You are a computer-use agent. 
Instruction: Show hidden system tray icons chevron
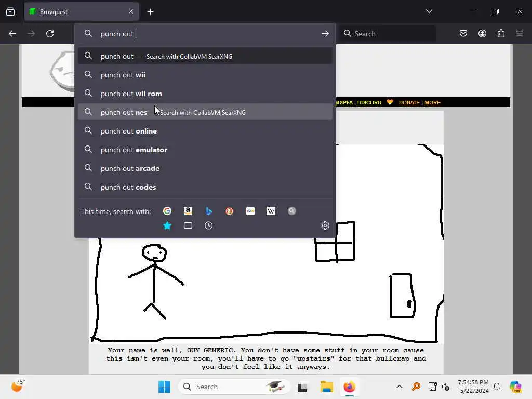coord(400,387)
